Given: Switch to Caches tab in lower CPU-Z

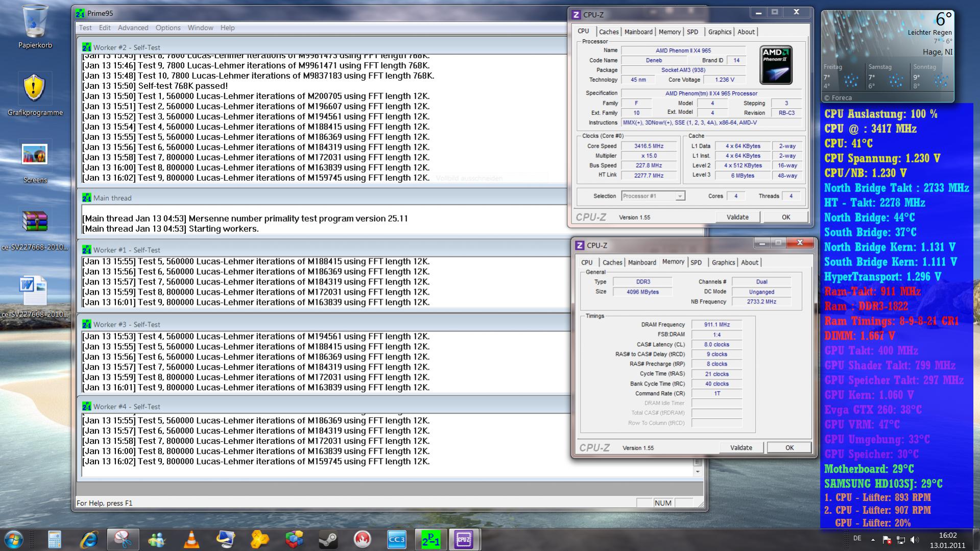Looking at the screenshot, I should [612, 262].
